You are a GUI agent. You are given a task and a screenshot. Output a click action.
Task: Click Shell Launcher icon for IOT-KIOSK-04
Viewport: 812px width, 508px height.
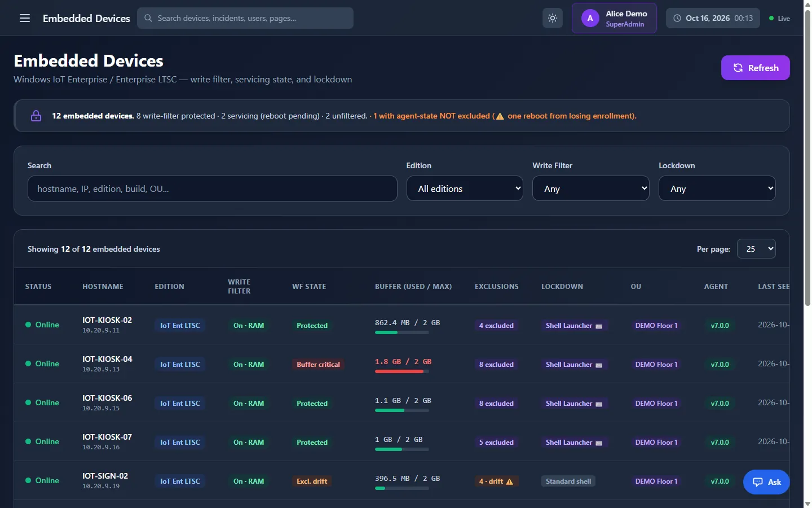(x=599, y=365)
